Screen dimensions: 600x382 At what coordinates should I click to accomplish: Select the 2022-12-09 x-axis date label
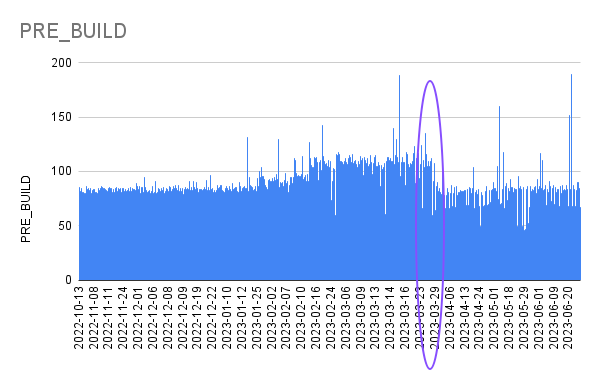pyautogui.click(x=183, y=318)
